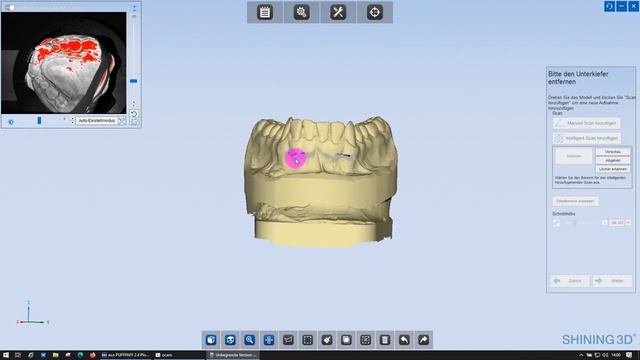Viewport: 640px width, 360px height.
Task: Click the trash can delete icon
Action: pos(385,340)
